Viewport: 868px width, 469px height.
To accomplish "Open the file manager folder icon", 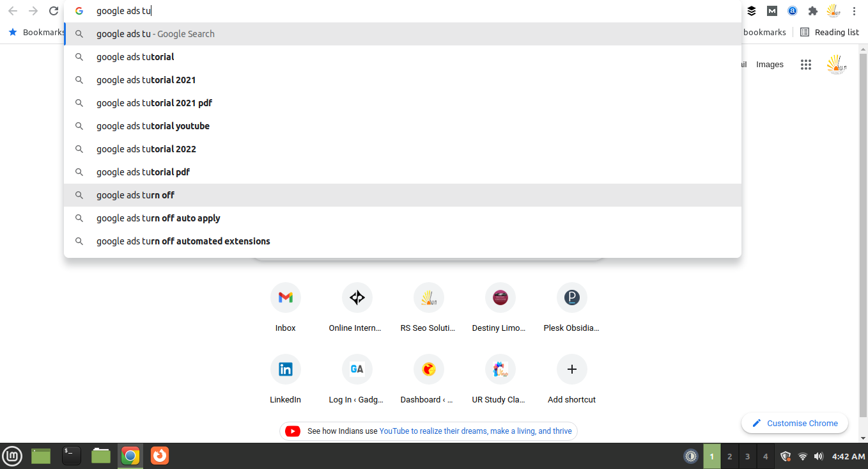I will coord(101,456).
